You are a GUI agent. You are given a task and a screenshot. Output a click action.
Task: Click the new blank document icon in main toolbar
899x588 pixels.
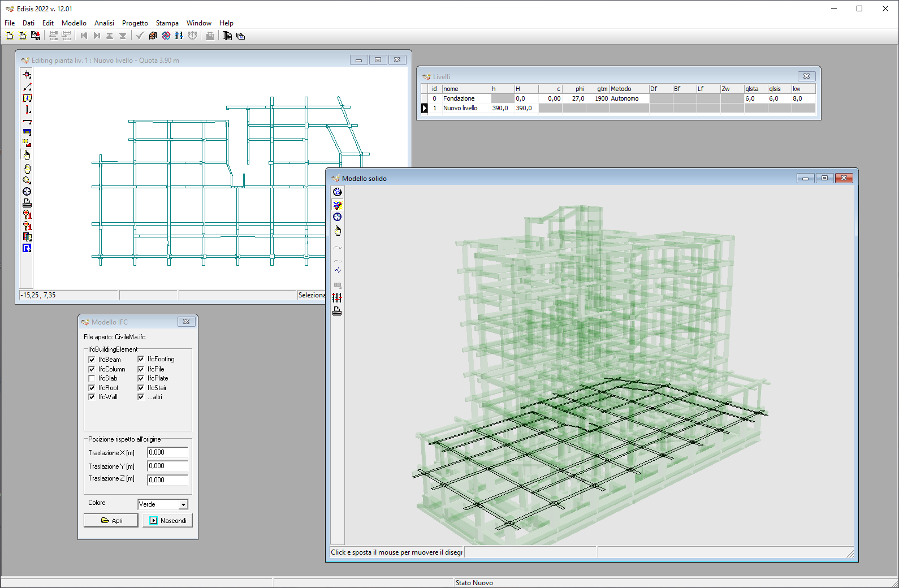click(x=10, y=36)
